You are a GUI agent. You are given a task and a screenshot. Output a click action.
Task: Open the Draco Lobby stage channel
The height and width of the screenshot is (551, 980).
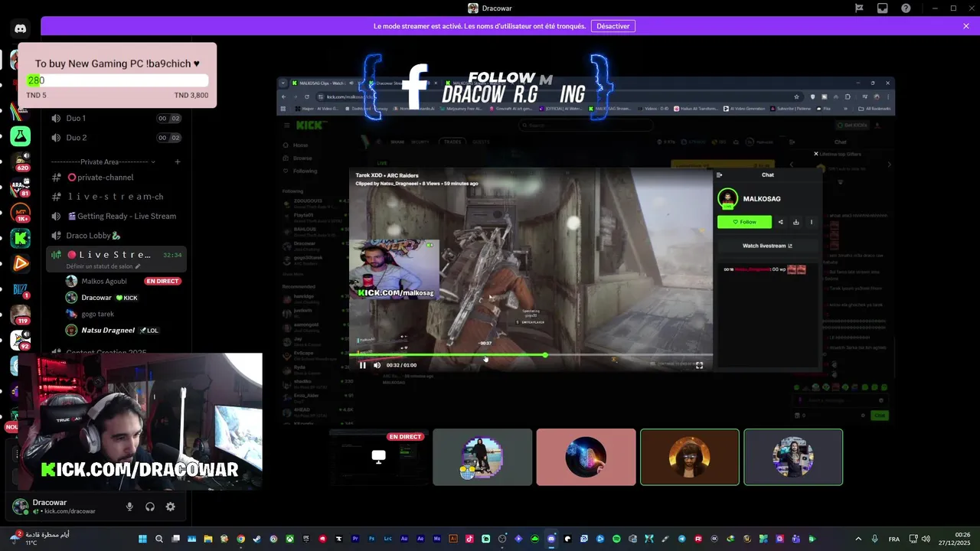[116, 236]
